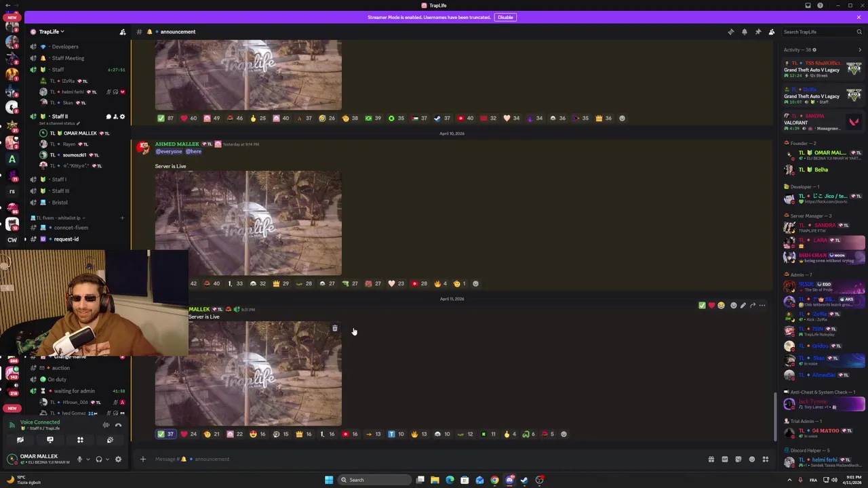This screenshot has width=868, height=488.
Task: Toggle the heart reaction showing 24
Action: (189, 434)
